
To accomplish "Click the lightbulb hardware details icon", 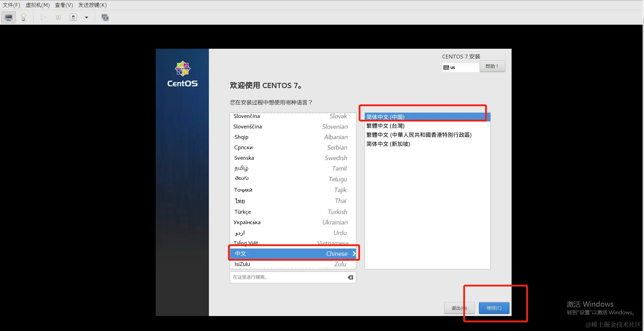I will pos(24,17).
